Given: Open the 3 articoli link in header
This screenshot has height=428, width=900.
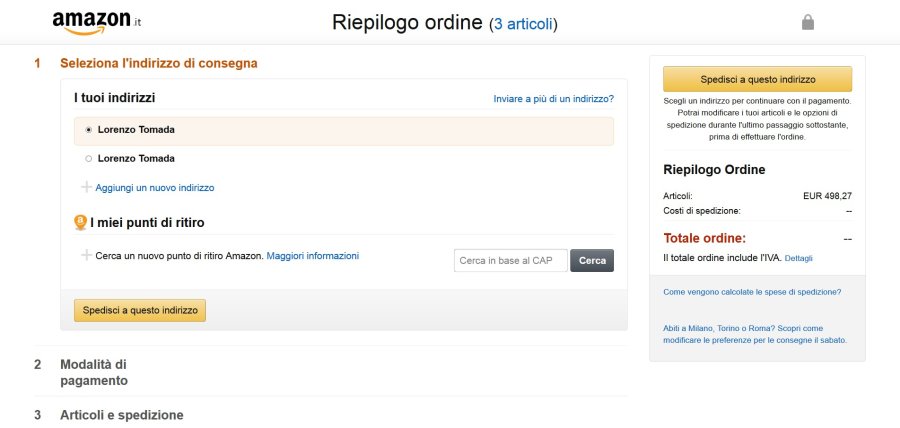Looking at the screenshot, I should (523, 24).
